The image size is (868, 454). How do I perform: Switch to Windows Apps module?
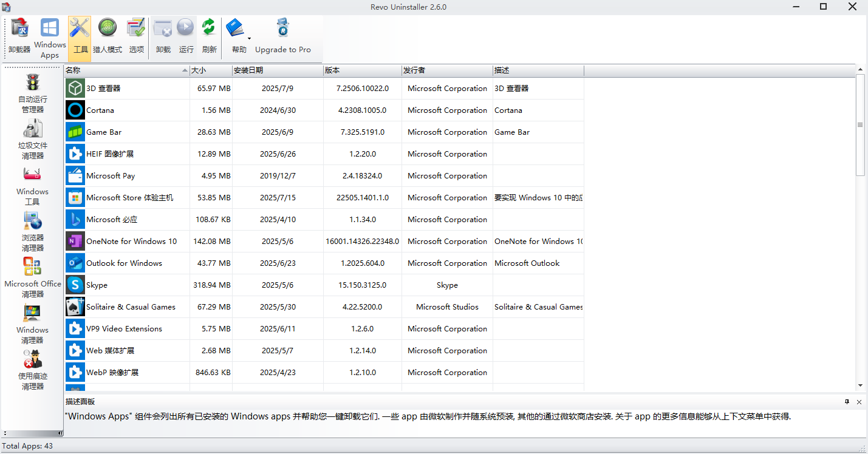pos(50,38)
